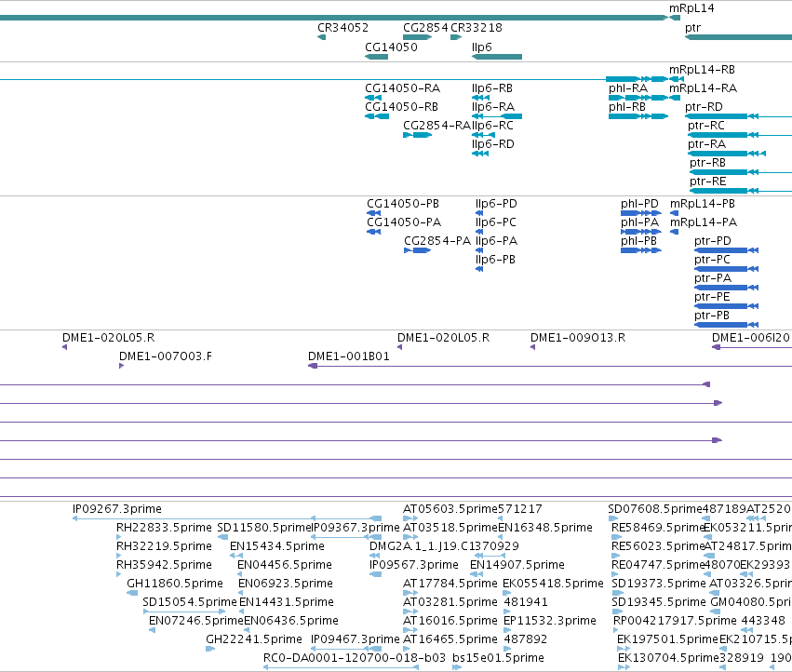792x672 pixels.
Task: Click the ptr-RD transcript label
Action: pyautogui.click(x=704, y=107)
